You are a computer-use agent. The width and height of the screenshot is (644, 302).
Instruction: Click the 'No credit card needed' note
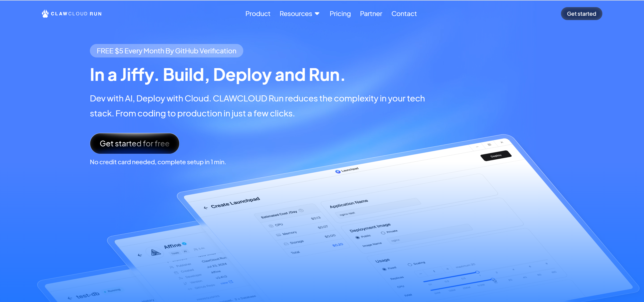[158, 162]
